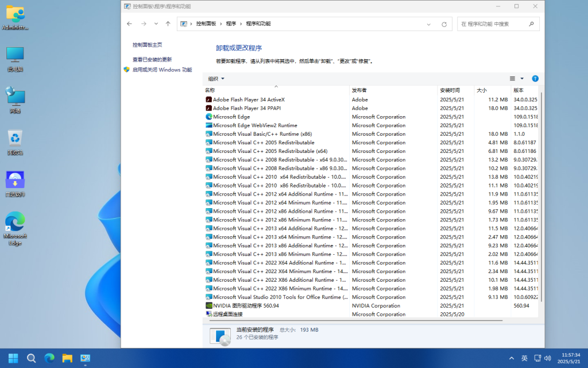Select 网络 desktop icon
This screenshot has height=368, width=588.
(x=15, y=100)
